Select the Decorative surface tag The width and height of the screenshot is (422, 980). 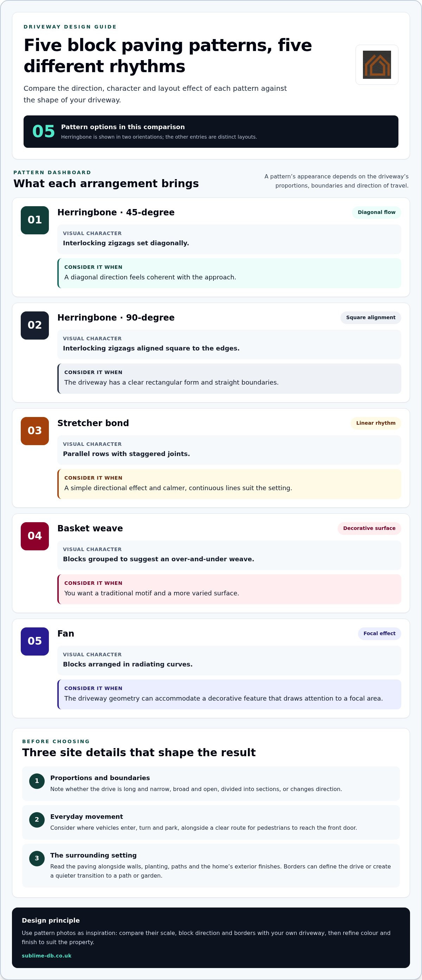click(x=369, y=529)
